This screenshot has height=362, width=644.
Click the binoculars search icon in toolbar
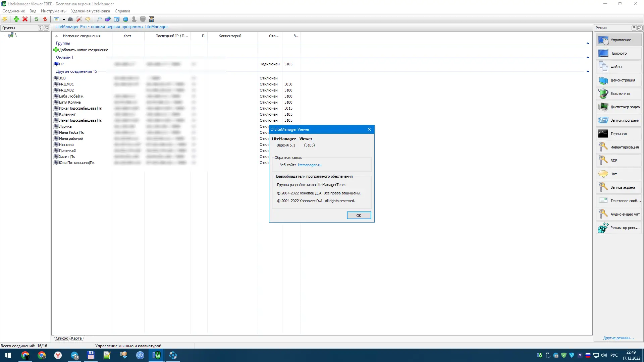click(x=70, y=19)
